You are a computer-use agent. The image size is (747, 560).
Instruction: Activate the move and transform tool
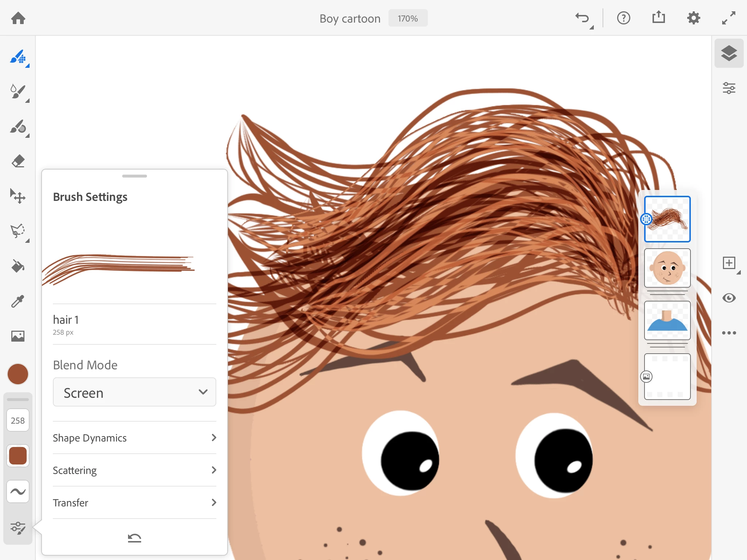tap(18, 196)
